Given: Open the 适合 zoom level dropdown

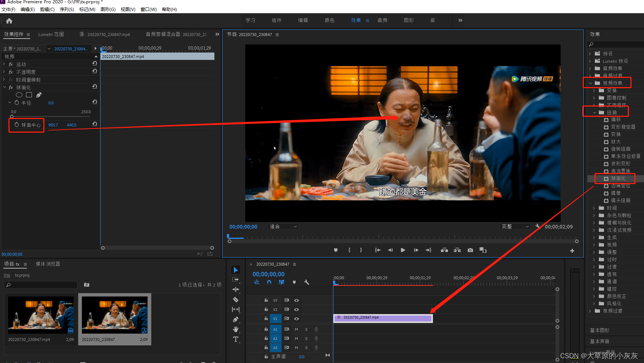Looking at the screenshot, I should coord(282,226).
